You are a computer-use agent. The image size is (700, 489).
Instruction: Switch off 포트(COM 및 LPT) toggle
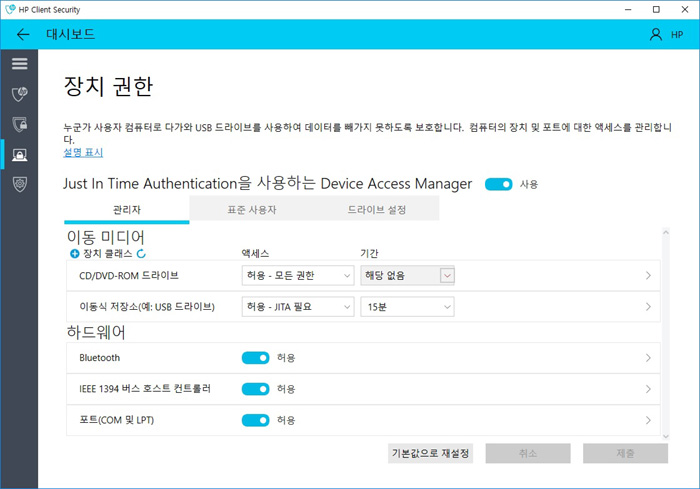tap(256, 421)
